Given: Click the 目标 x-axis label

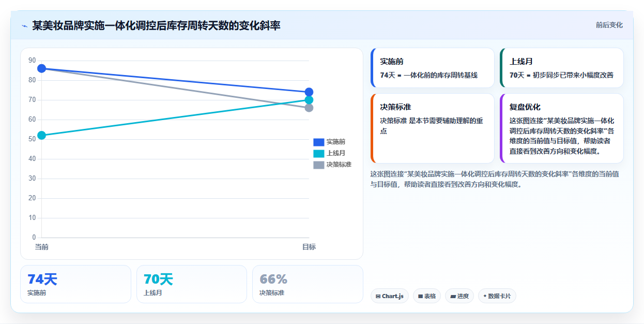Looking at the screenshot, I should (309, 247).
